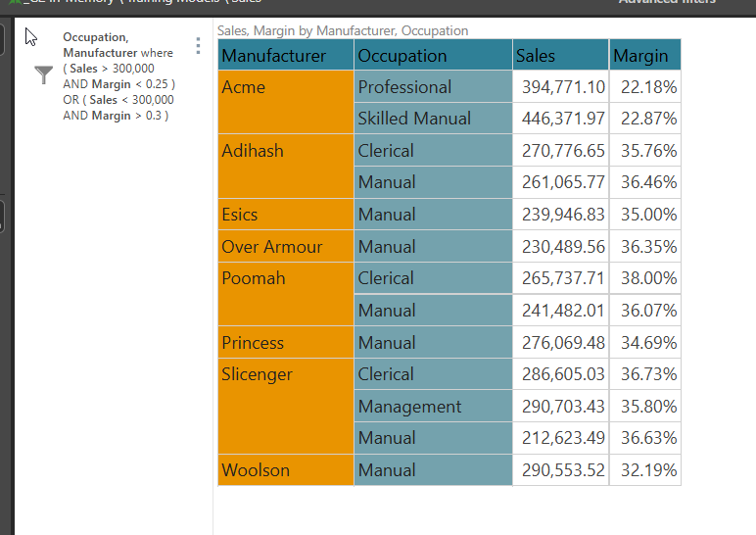Click the 38.00% margin value
756x535 pixels.
click(647, 278)
